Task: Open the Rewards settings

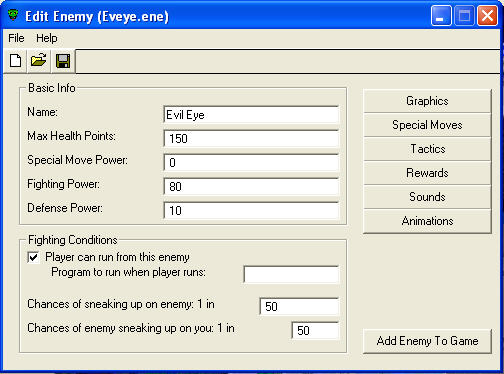Action: pyautogui.click(x=427, y=173)
